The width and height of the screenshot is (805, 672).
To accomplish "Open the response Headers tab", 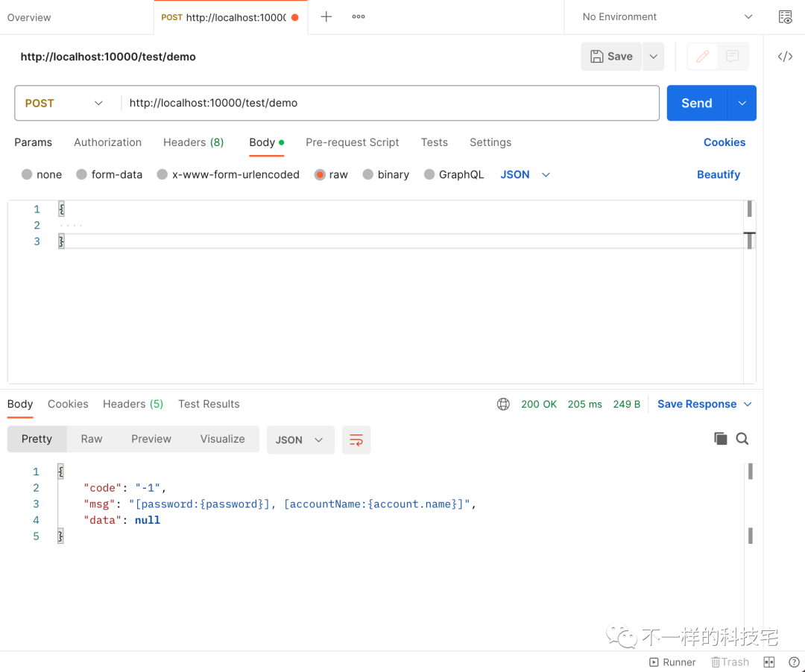I will (133, 404).
